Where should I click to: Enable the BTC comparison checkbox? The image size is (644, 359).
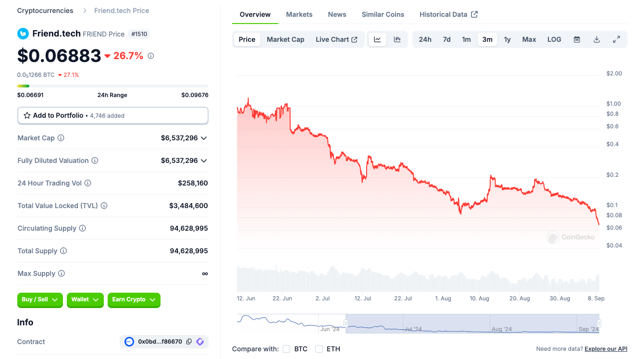286,349
